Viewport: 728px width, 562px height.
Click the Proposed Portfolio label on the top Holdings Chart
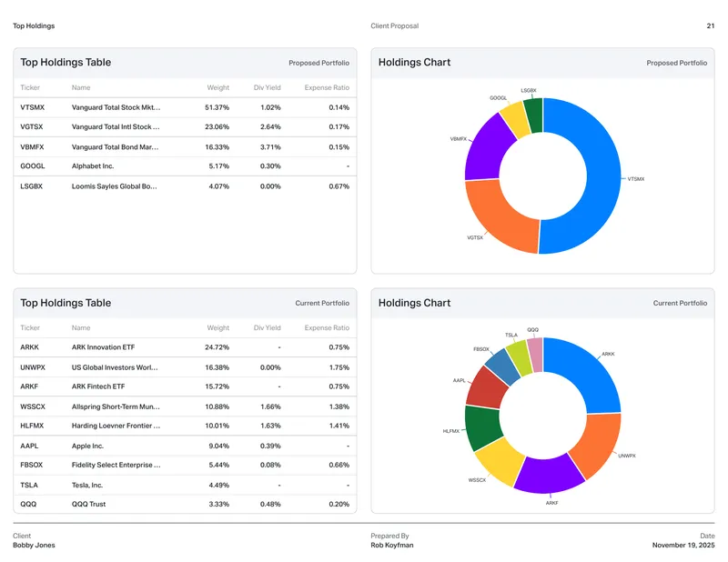(676, 63)
